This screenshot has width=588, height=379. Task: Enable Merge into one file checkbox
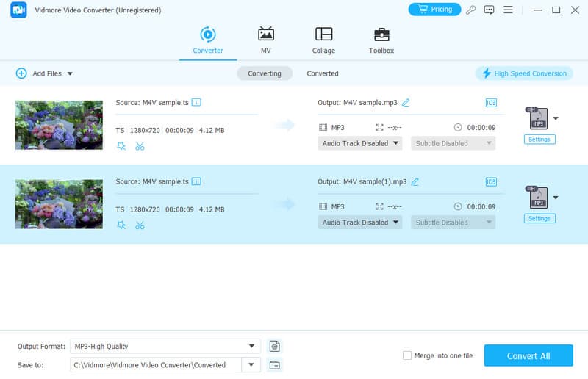(x=407, y=355)
